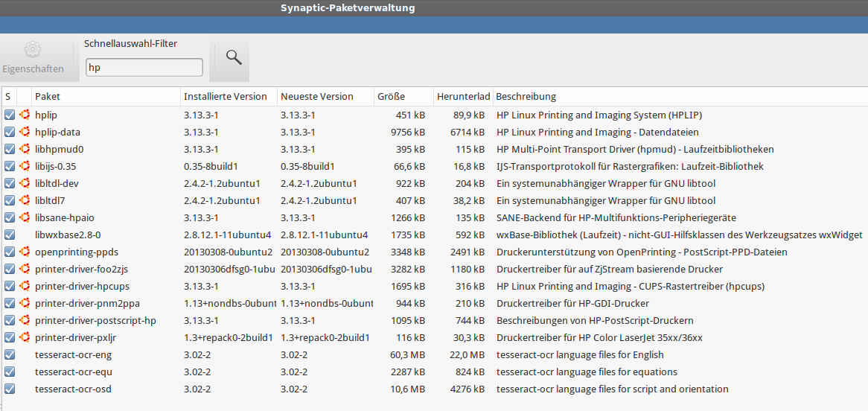
Task: Toggle status checkbox for hplip
Action: [x=10, y=115]
